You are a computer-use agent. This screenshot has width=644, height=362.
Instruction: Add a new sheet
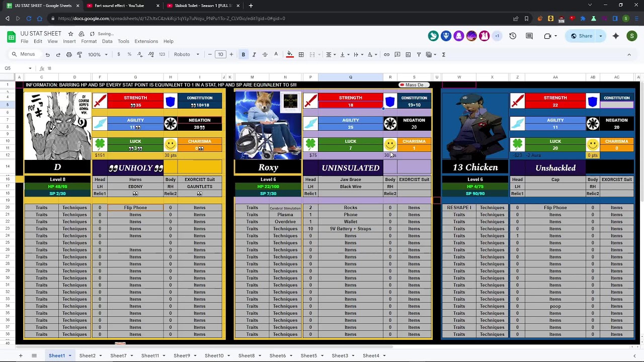tap(21, 355)
